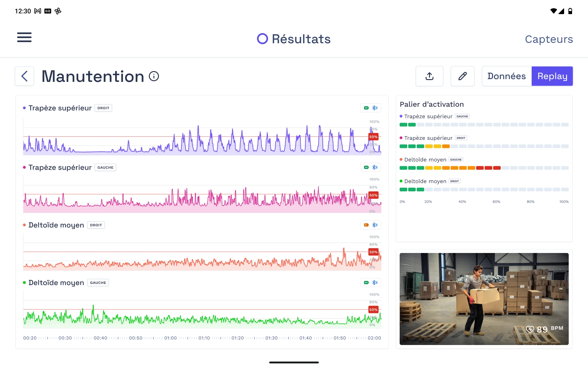Tap the 60% activation scale label
The height and width of the screenshot is (368, 588).
point(496,202)
